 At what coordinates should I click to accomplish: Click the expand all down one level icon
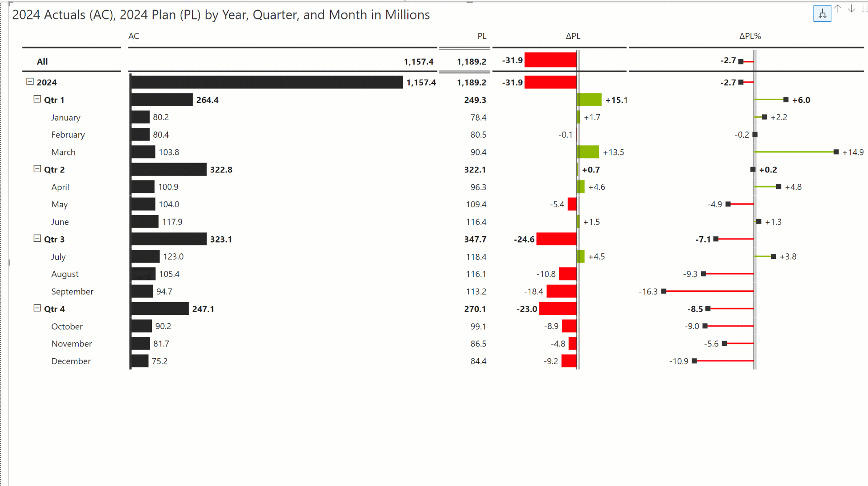point(822,14)
